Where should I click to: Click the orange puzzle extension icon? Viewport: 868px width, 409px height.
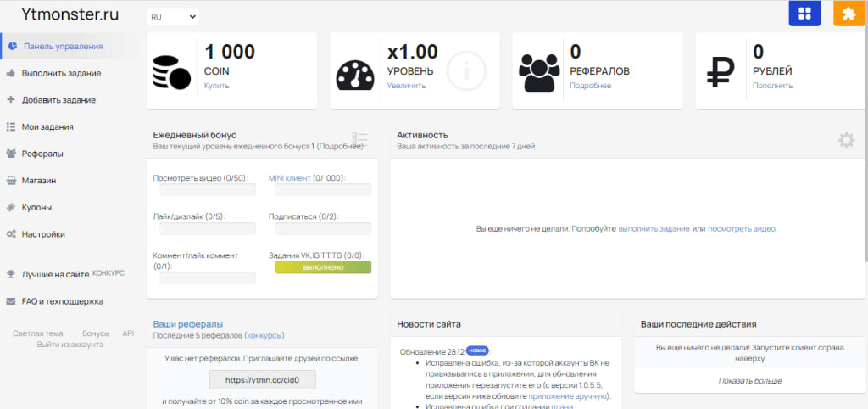point(849,14)
